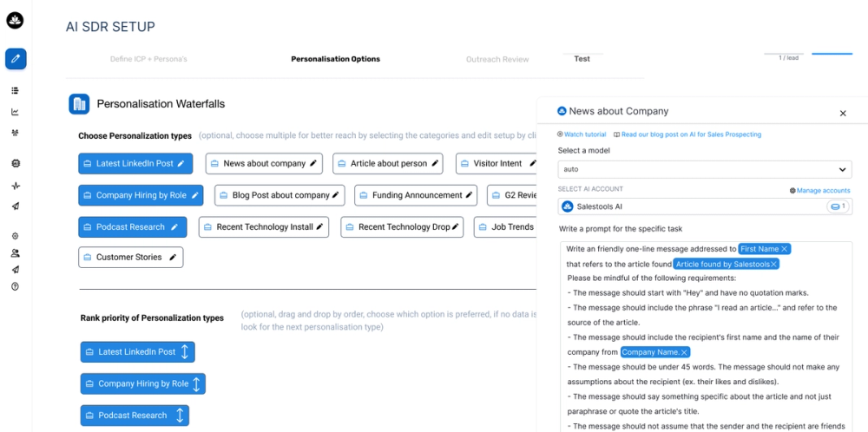868x432 pixels.
Task: Close the News about Company panel
Action: [x=843, y=114]
